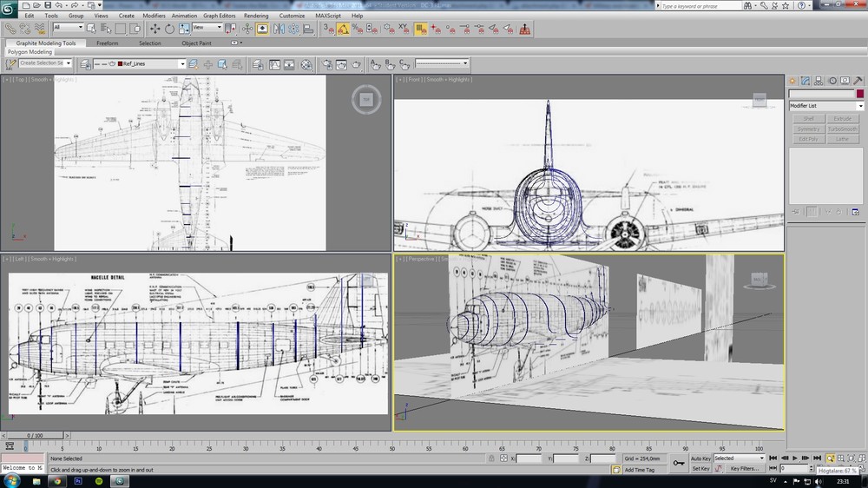Switch to the Freeform ribbon tab
This screenshot has height=488, width=868.
108,43
